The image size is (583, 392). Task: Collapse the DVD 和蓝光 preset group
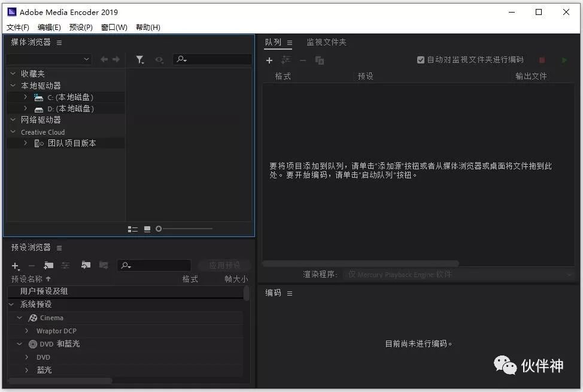coord(20,344)
